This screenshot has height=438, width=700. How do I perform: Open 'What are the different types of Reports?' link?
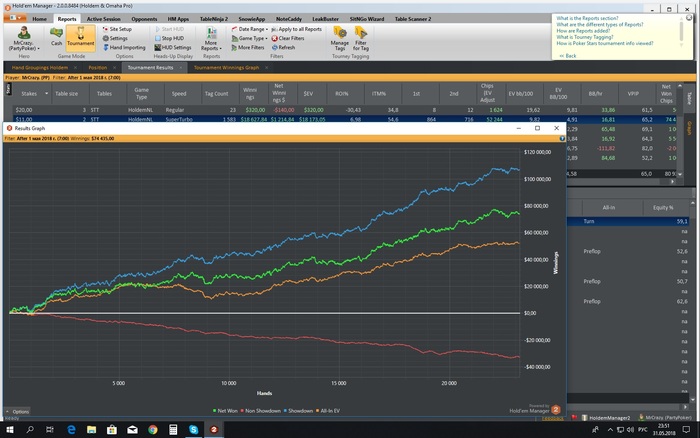(600, 25)
